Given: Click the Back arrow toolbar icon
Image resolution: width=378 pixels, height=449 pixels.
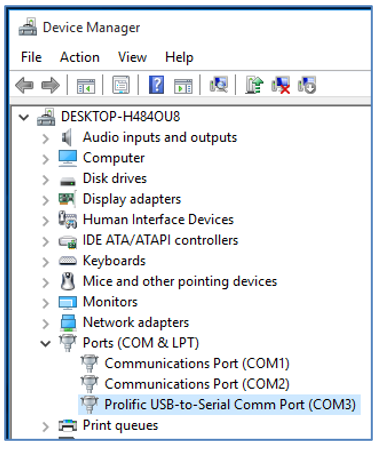Looking at the screenshot, I should point(24,85).
